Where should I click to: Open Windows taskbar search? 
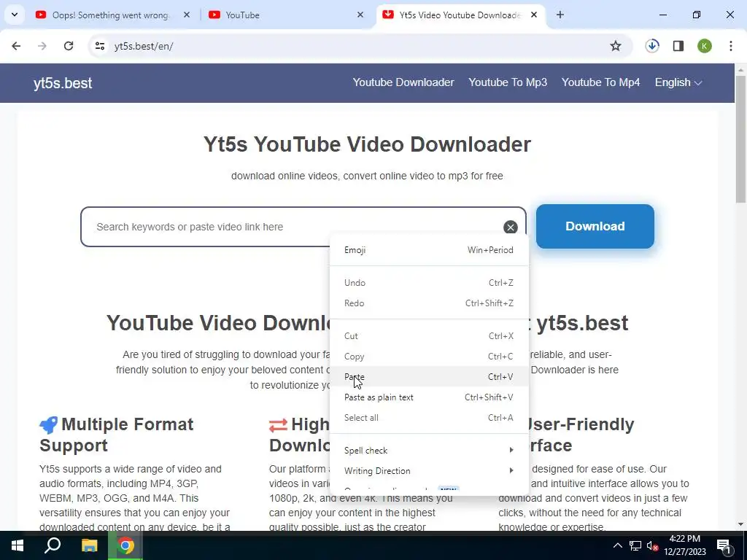[x=53, y=545]
